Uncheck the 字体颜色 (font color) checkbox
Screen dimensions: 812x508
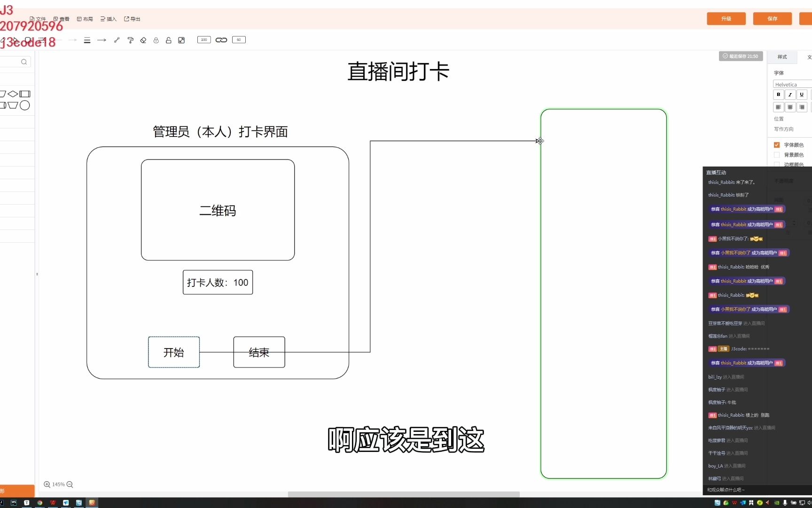[x=777, y=145]
